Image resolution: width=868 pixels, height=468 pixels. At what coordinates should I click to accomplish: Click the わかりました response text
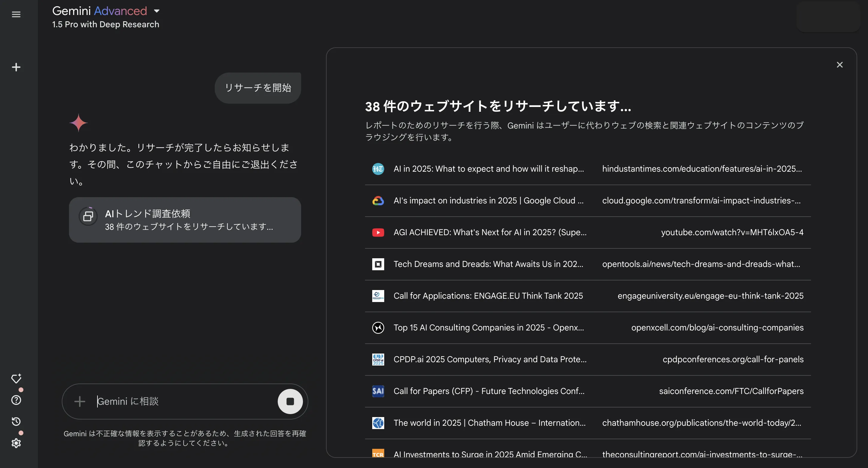point(184,164)
